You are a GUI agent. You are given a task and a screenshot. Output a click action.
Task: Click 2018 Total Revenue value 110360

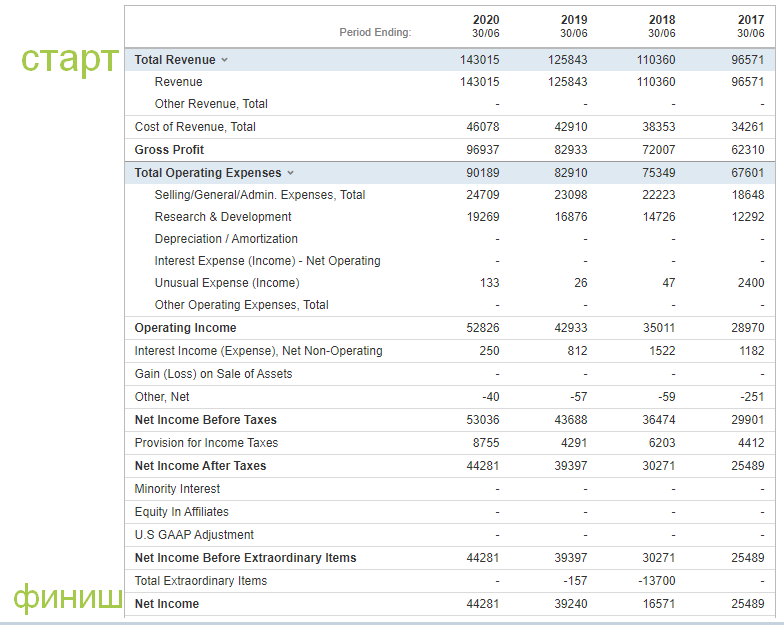pos(656,60)
